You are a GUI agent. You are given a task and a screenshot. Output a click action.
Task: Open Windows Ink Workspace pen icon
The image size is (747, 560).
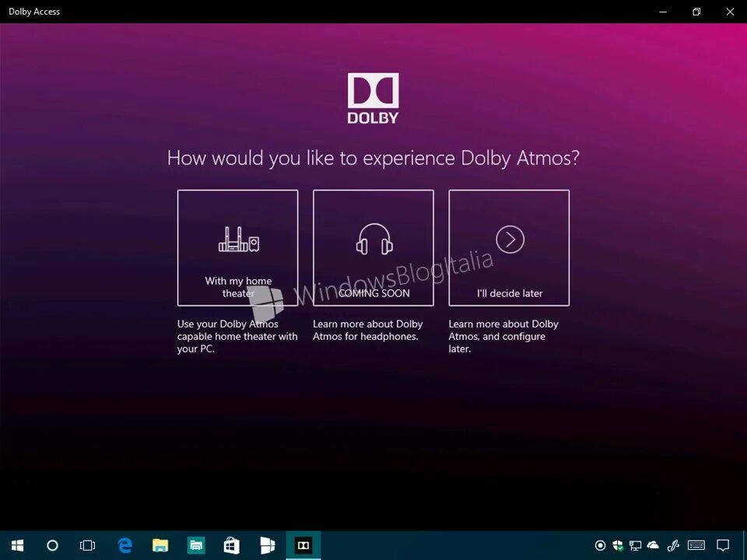coord(672,545)
